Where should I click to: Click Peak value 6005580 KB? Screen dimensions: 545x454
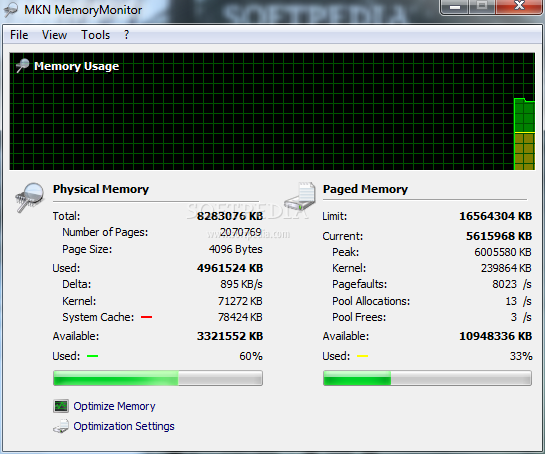pos(503,252)
